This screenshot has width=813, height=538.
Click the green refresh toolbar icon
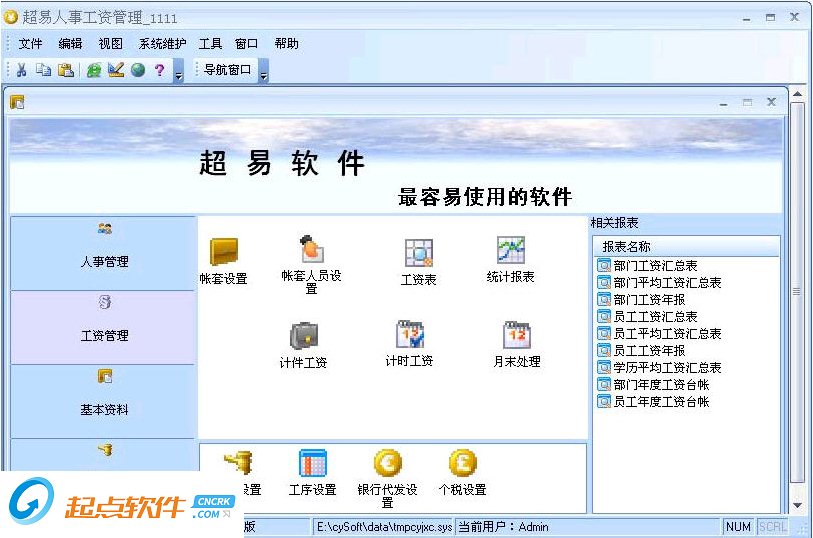point(94,70)
